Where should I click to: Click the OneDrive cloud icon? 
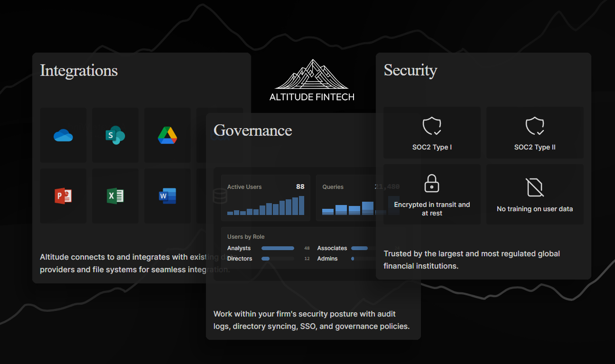63,136
